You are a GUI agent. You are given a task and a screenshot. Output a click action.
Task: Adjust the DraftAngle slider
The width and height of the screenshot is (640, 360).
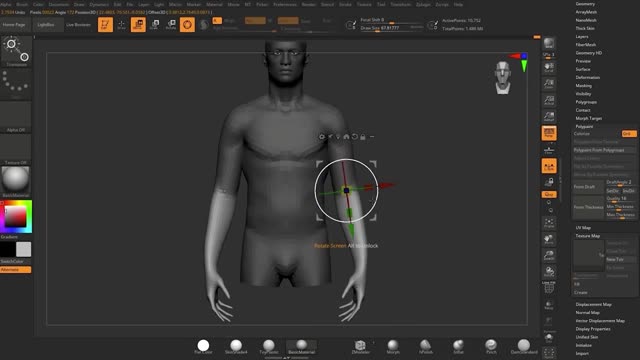point(620,182)
